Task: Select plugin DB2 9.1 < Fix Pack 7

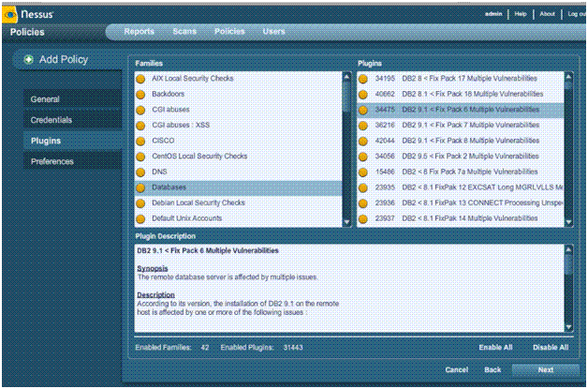Action: tap(461, 126)
